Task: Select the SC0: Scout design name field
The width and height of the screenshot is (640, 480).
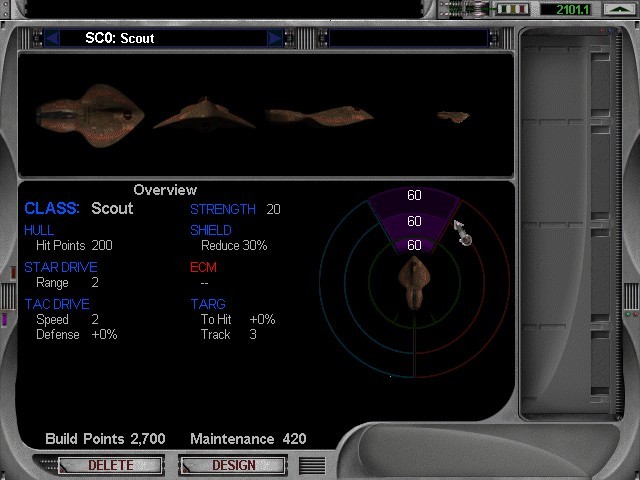Action: [163, 38]
